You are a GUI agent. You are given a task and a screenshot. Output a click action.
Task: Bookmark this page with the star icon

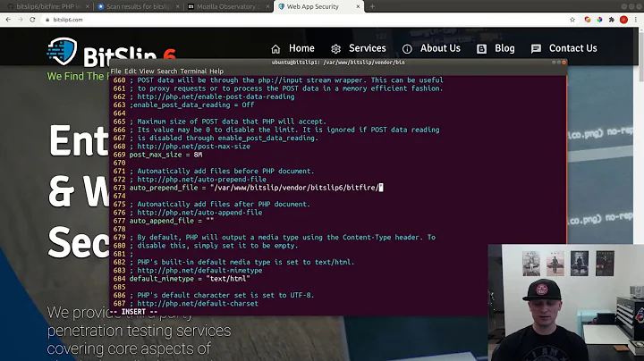tap(572, 20)
